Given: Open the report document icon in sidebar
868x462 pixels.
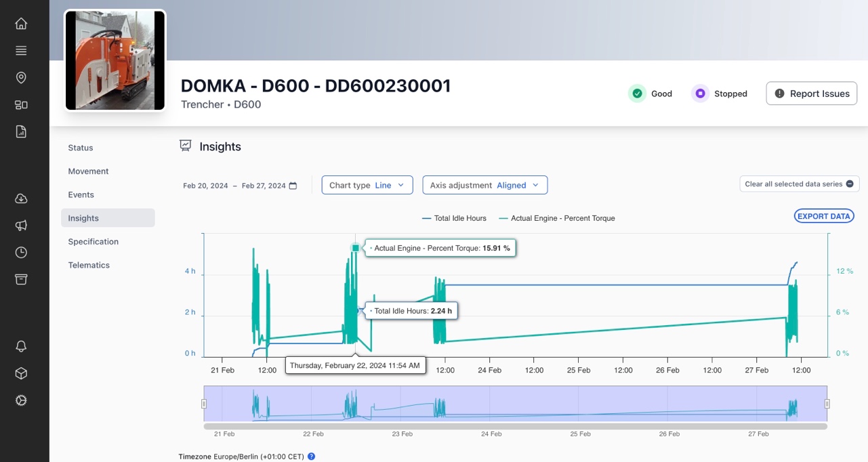Looking at the screenshot, I should click(x=21, y=131).
